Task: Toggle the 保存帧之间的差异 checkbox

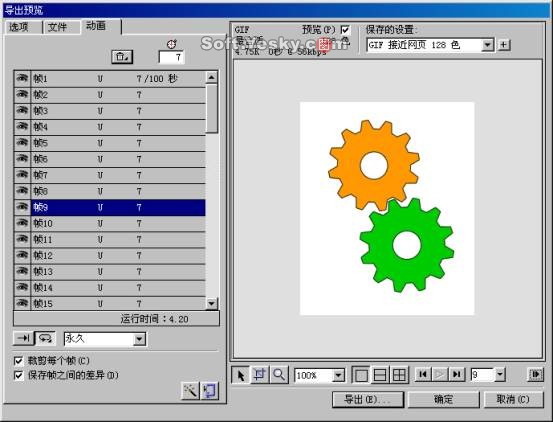Action: point(18,375)
